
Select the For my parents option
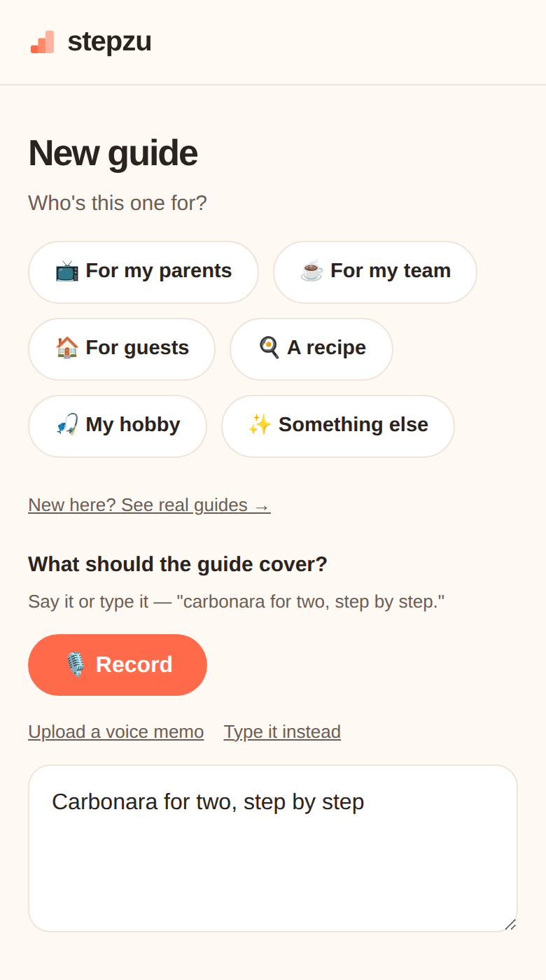[x=143, y=272]
